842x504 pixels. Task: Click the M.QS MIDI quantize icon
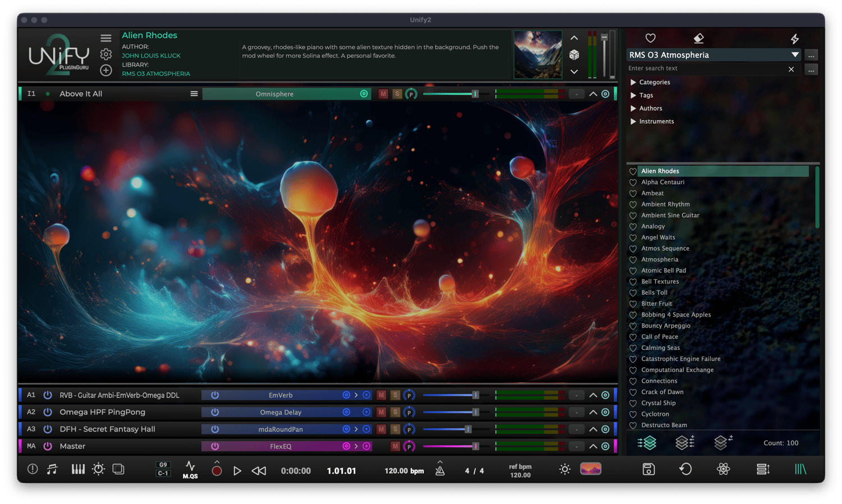(190, 470)
